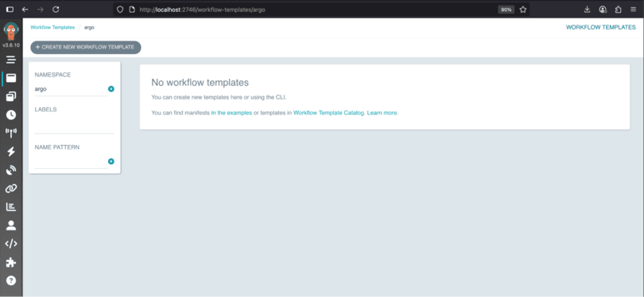This screenshot has height=297, width=644.
Task: Open Workflow Event Bindings link icon
Action: pyautogui.click(x=11, y=189)
